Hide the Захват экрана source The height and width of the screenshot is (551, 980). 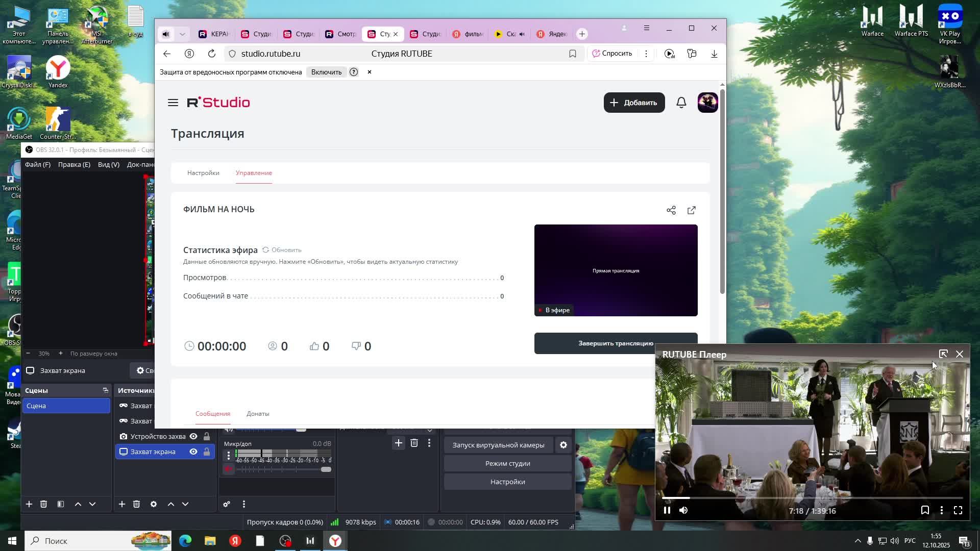click(193, 452)
